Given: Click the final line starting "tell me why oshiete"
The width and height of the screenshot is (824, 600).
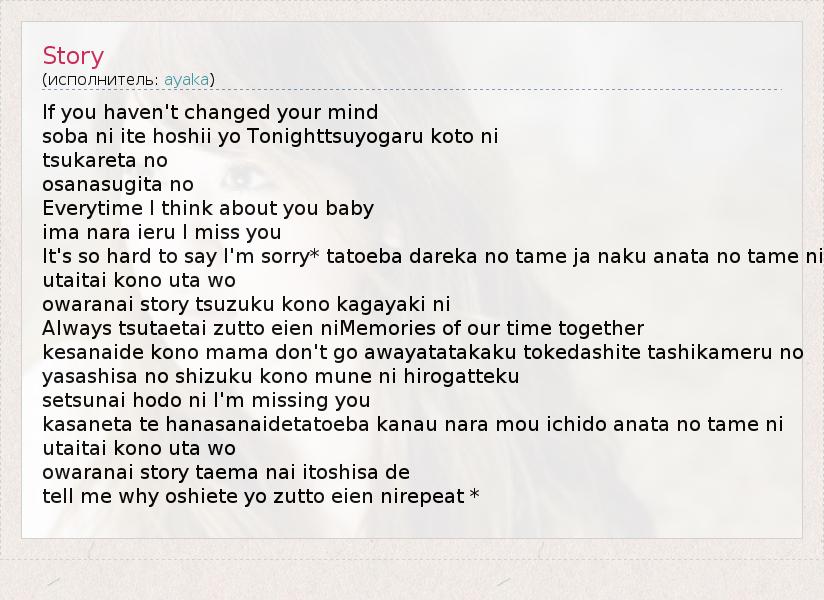Looking at the screenshot, I should tap(261, 496).
